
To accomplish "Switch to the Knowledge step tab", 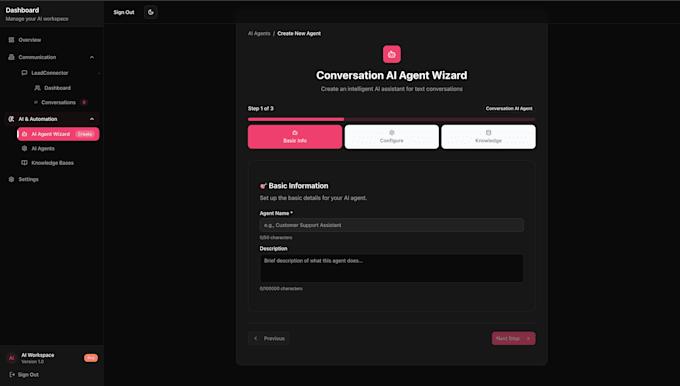I will pos(488,137).
